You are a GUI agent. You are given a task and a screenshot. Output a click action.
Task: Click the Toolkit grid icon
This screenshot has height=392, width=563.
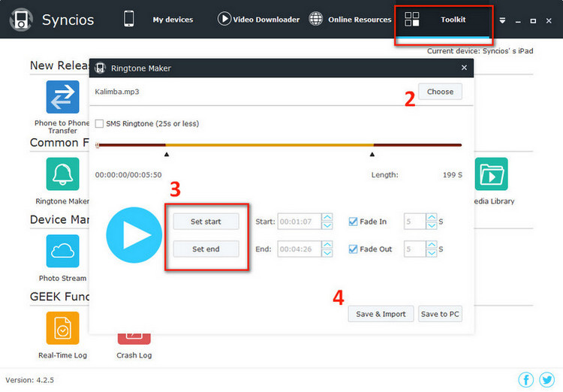click(x=412, y=19)
